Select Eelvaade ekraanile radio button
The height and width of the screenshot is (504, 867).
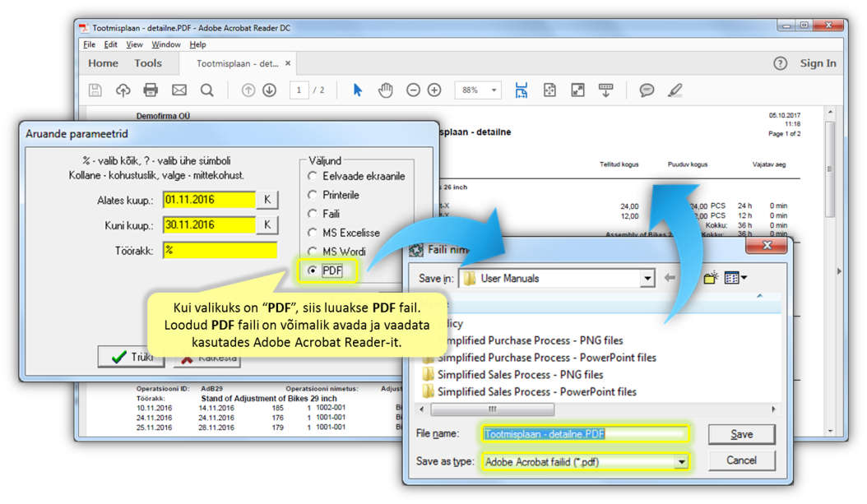pos(313,176)
